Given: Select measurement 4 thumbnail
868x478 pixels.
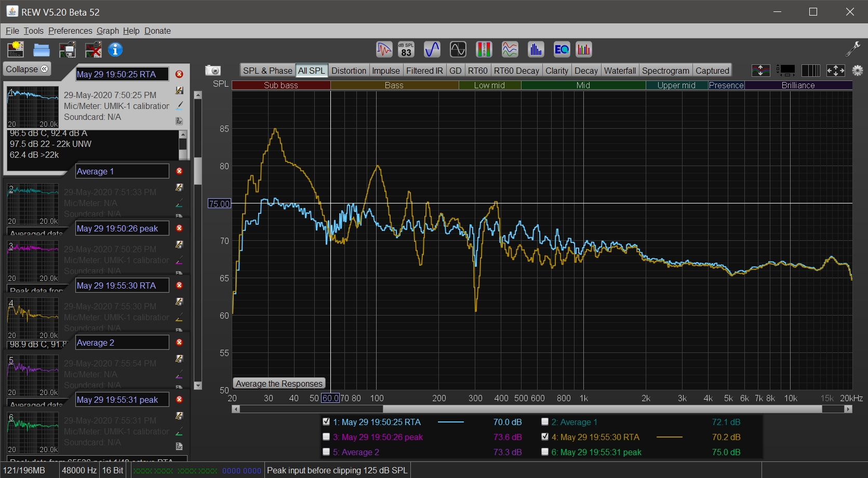Looking at the screenshot, I should (33, 318).
